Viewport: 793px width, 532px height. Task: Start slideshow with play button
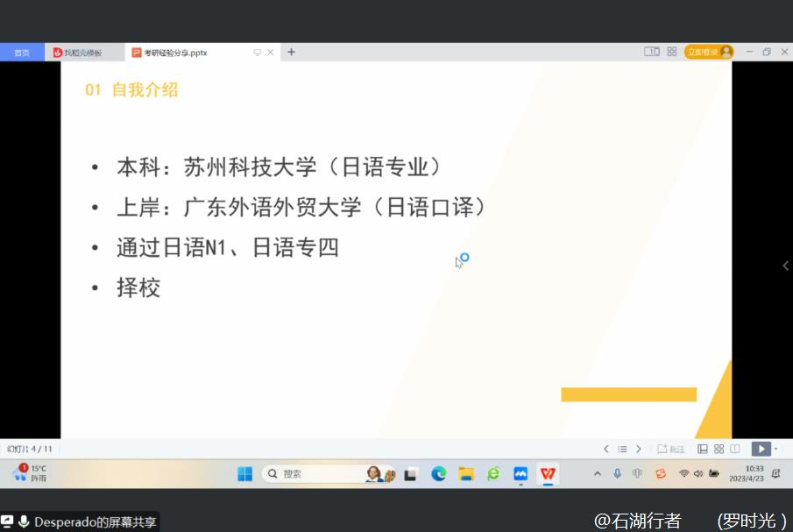760,449
